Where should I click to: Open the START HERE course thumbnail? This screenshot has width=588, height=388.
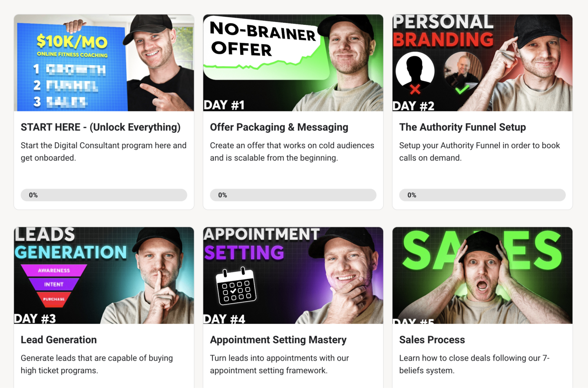[x=104, y=63]
